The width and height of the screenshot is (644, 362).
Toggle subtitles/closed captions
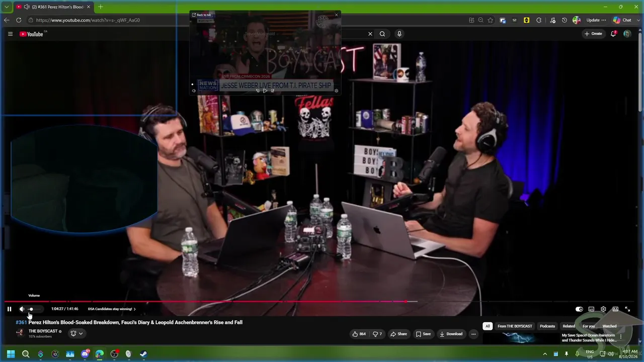click(591, 309)
